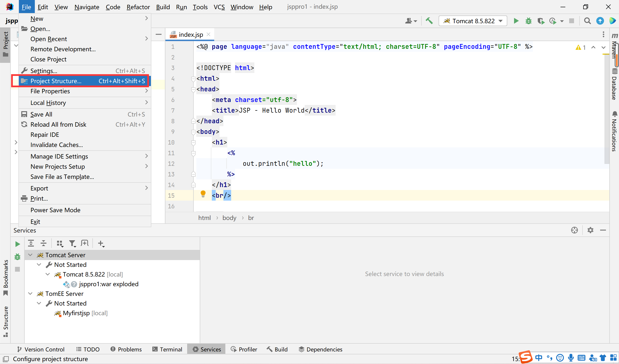Collapse the Tomcat Server tree node

tap(30, 255)
